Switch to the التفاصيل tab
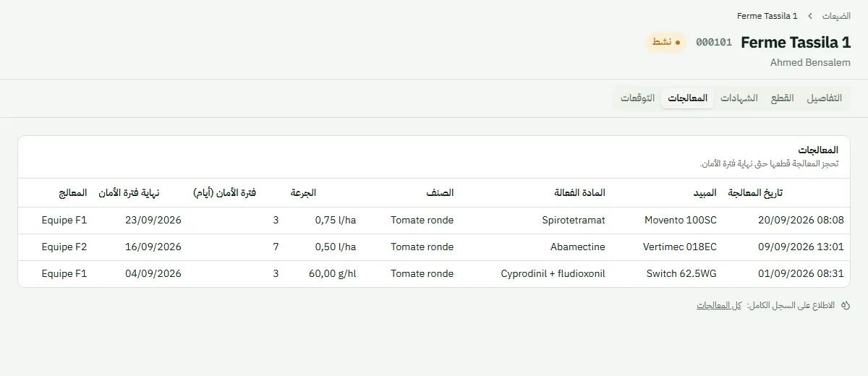The width and height of the screenshot is (868, 376). point(825,98)
